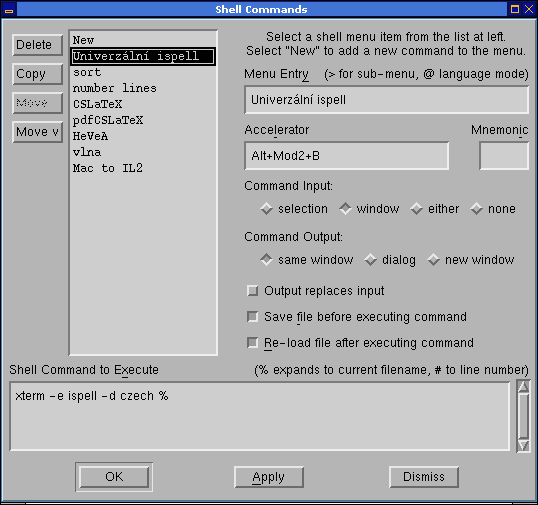Image resolution: width=538 pixels, height=505 pixels.
Task: Click the Accelerator input field
Action: click(347, 156)
